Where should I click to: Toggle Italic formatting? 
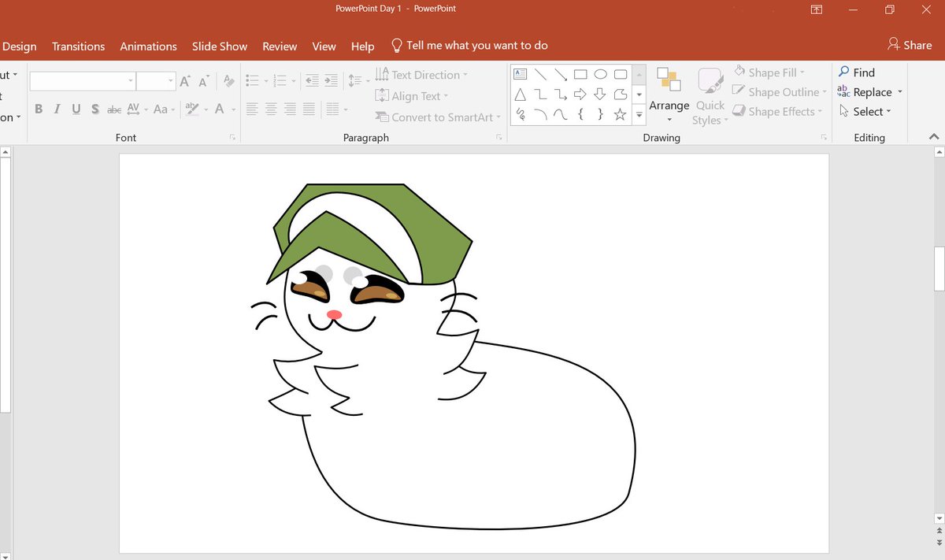(57, 109)
